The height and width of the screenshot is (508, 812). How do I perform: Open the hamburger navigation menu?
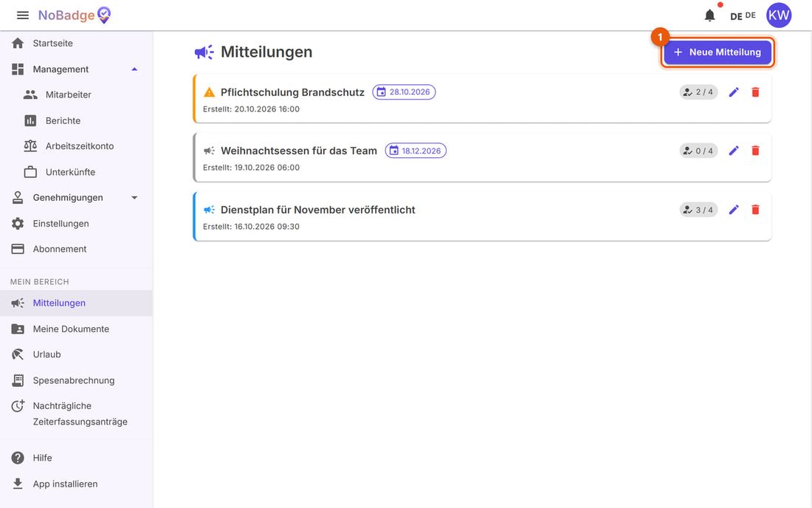tap(23, 16)
